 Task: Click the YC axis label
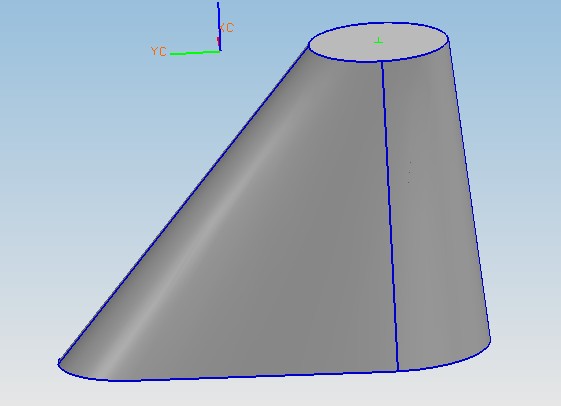[x=158, y=52]
